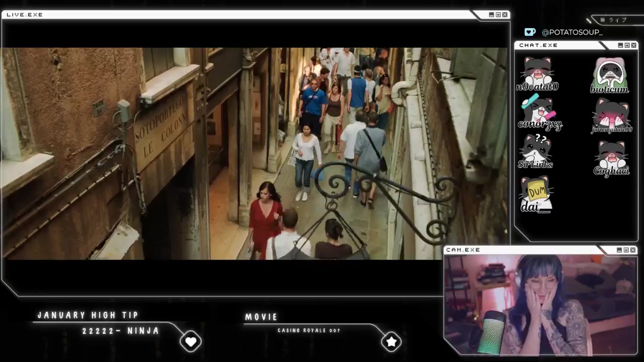Screen dimensions: 644x362
Task: Click the Casino Royale 007 movie title
Action: coord(309,330)
